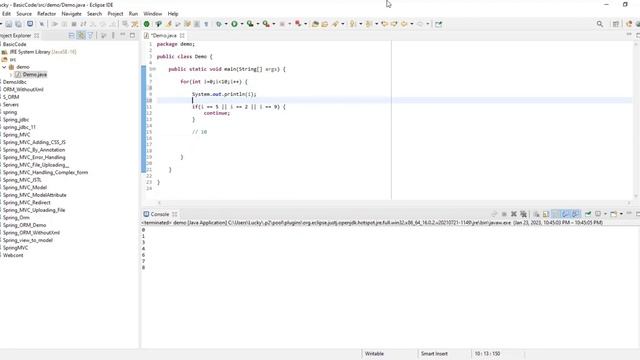Open the Source menu
The height and width of the screenshot is (360, 640).
24,14
